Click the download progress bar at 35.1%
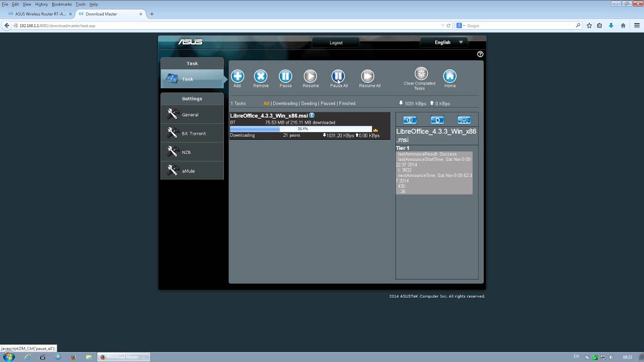The height and width of the screenshot is (362, 644). tap(301, 129)
